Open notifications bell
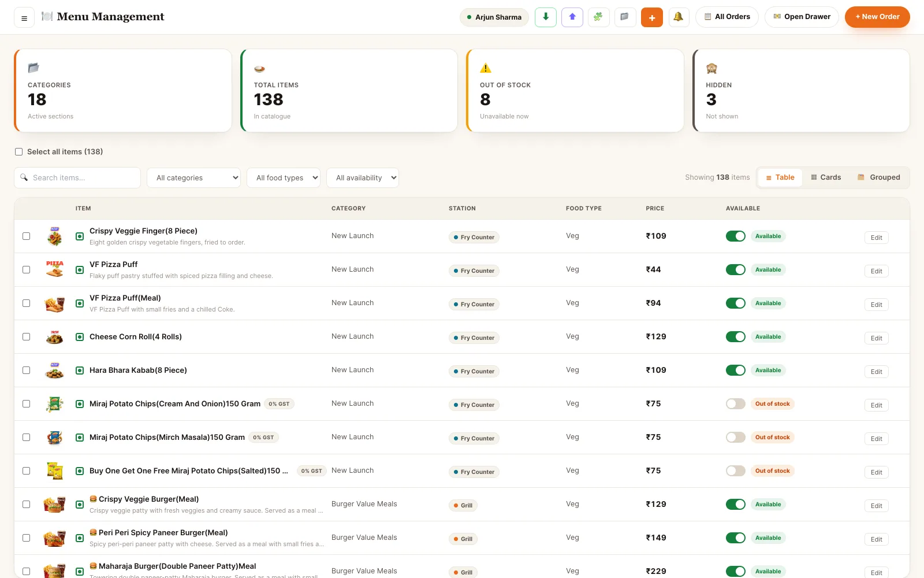924x578 pixels. (679, 17)
